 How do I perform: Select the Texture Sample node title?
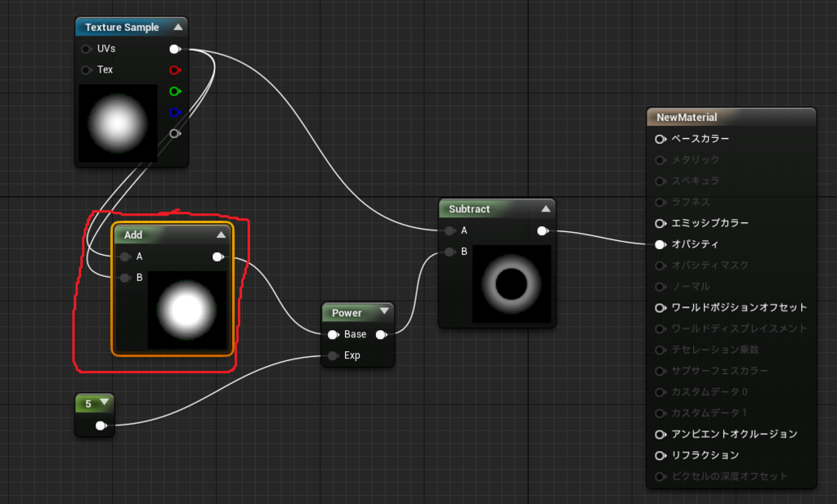[x=122, y=27]
